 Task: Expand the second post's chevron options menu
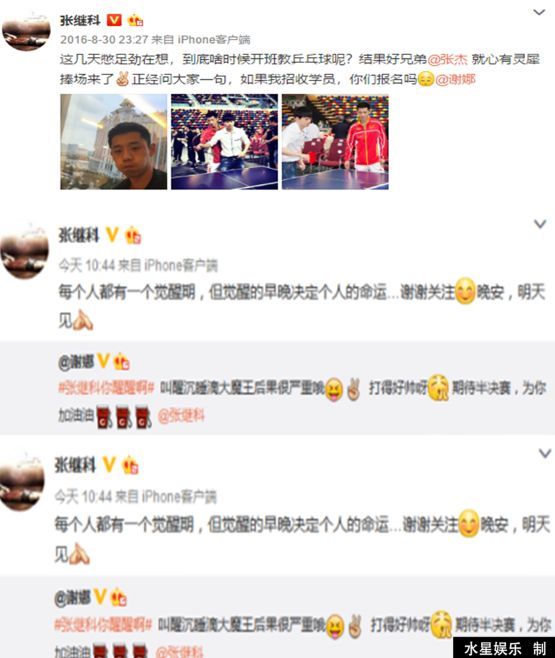coord(540,224)
